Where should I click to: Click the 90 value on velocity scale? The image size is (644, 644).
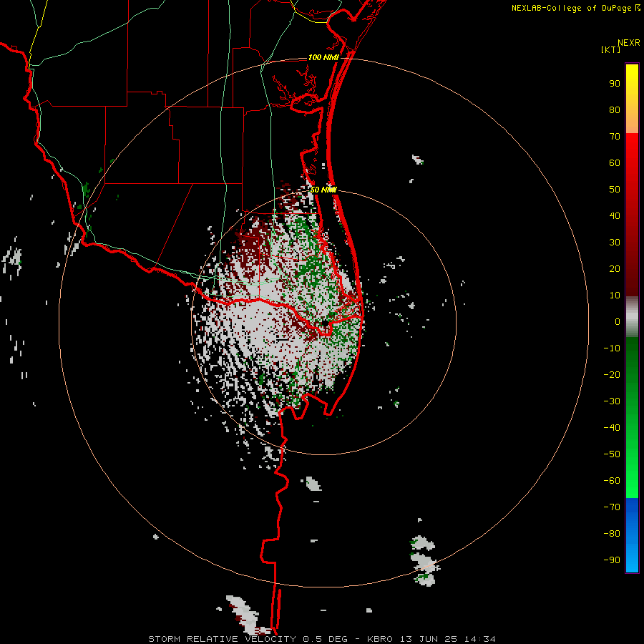[x=615, y=84]
